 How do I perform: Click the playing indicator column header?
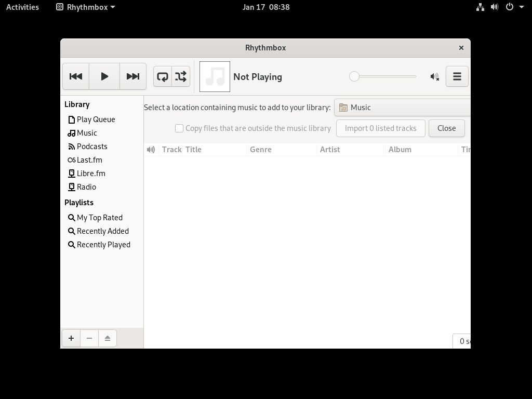[x=151, y=150]
